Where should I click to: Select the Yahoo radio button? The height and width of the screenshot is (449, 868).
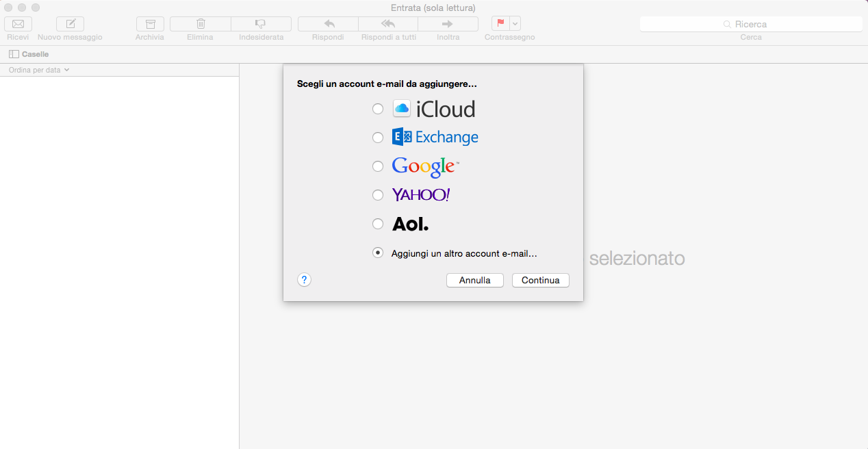tap(378, 195)
